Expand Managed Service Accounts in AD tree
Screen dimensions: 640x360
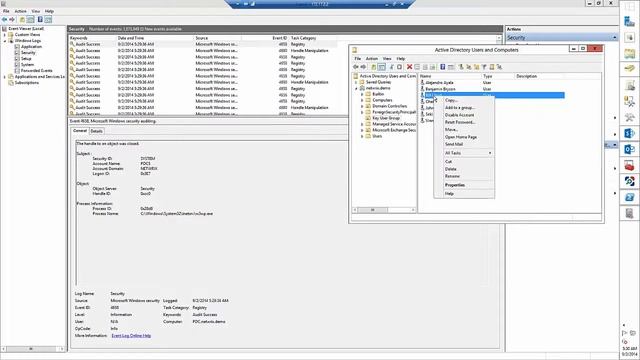(362, 124)
